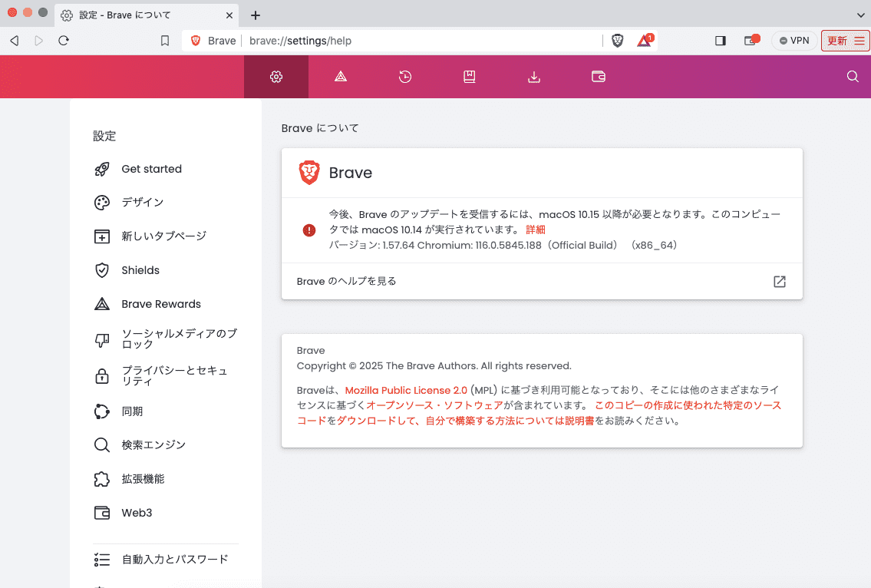The height and width of the screenshot is (588, 871).
Task: Click the new tab page icon in sidebar
Action: [x=101, y=236]
